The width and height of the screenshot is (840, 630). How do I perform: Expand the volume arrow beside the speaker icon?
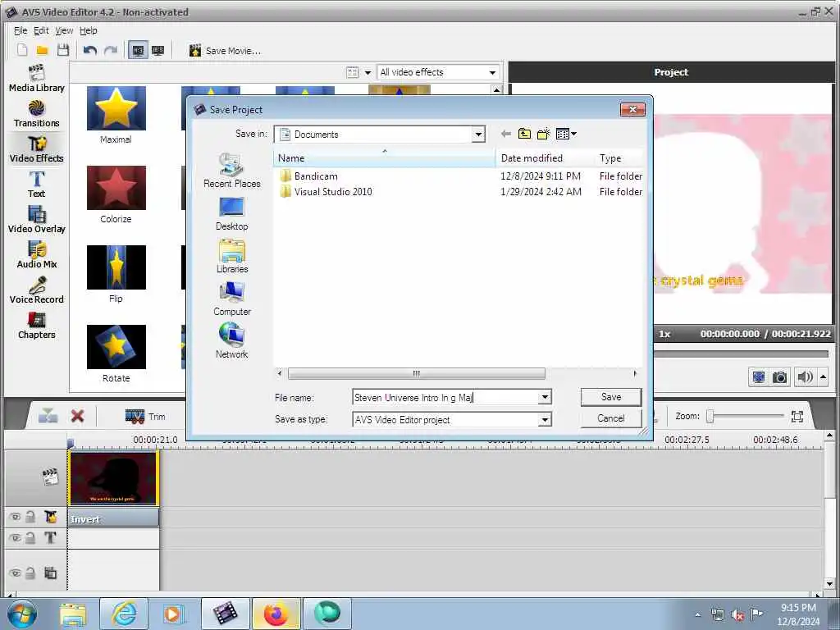tap(824, 377)
